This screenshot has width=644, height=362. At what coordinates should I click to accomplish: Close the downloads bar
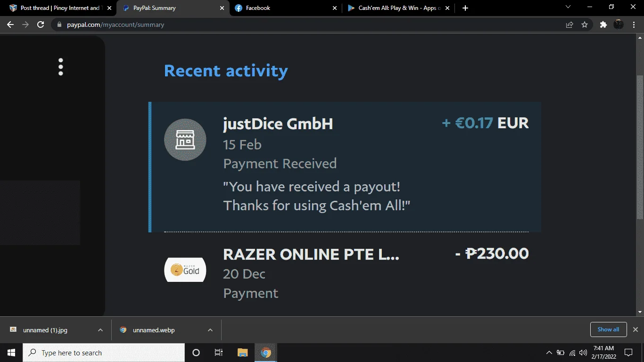click(635, 329)
